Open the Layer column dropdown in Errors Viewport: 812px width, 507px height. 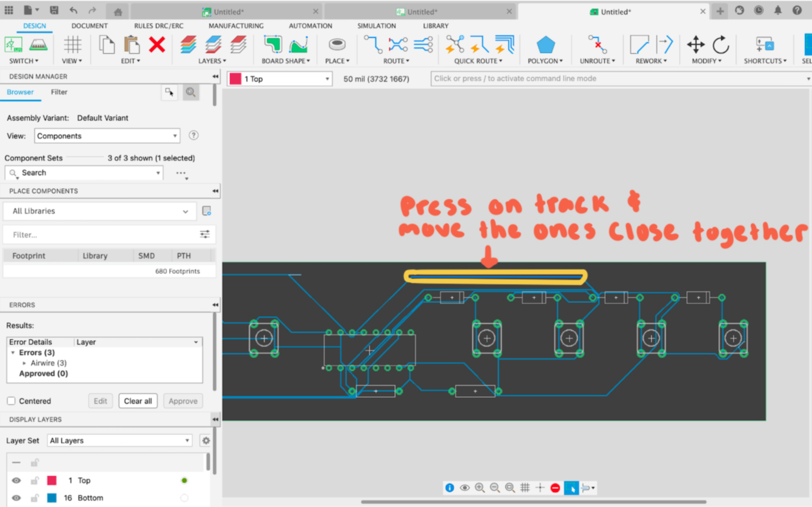coord(196,342)
